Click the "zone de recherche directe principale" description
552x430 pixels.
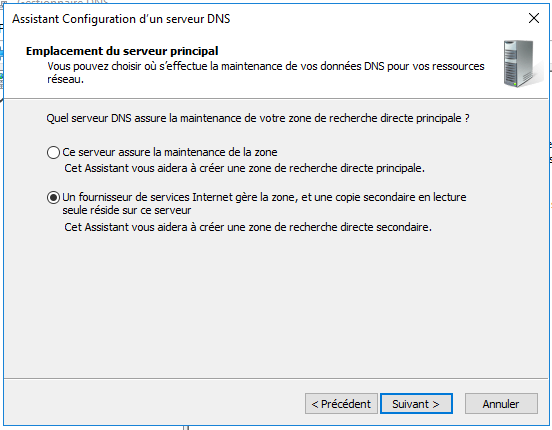tap(244, 168)
